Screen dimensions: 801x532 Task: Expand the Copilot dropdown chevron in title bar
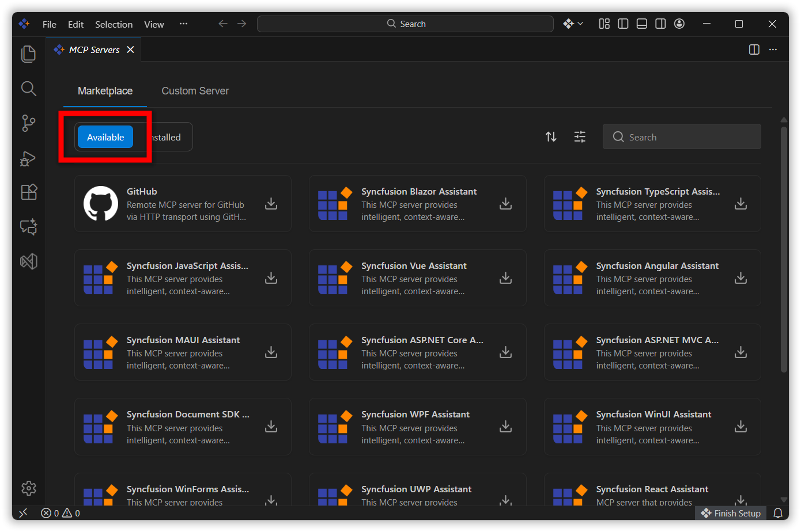click(580, 24)
